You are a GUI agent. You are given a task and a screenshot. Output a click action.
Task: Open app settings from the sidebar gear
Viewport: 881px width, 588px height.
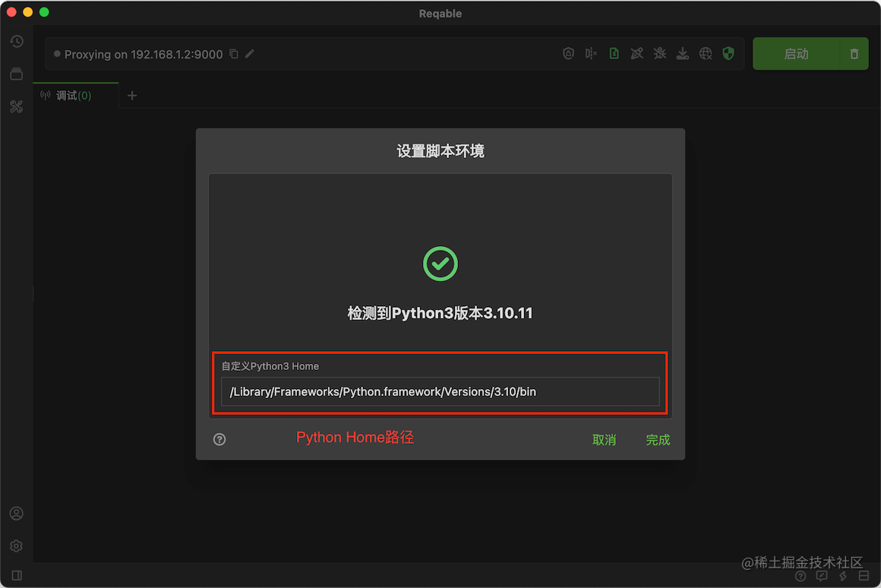click(x=17, y=545)
